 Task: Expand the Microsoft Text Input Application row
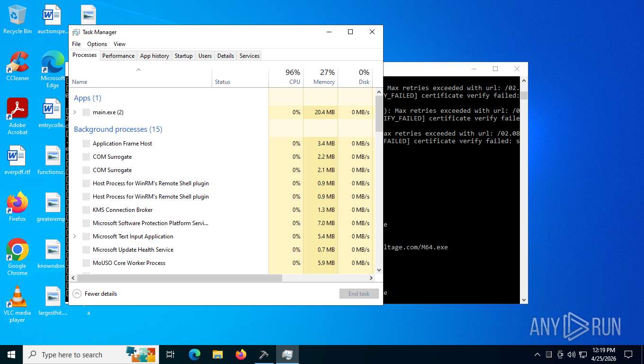pyautogui.click(x=75, y=237)
